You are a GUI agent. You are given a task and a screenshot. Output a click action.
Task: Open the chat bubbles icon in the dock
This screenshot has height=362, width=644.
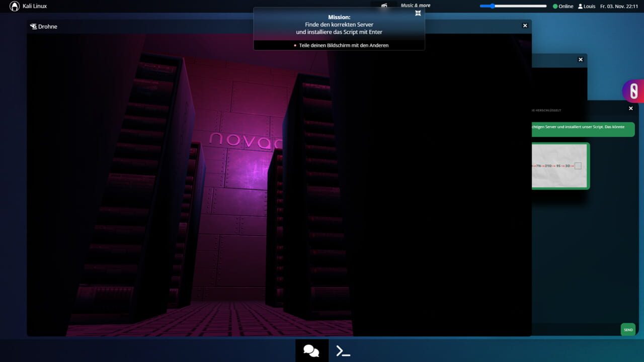point(311,350)
